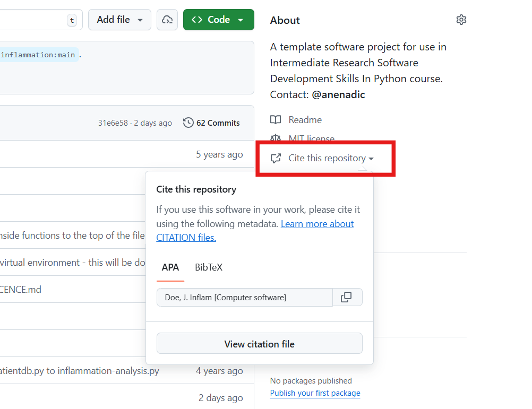Open Learn more about CITATION files link
532x409 pixels.
click(317, 223)
